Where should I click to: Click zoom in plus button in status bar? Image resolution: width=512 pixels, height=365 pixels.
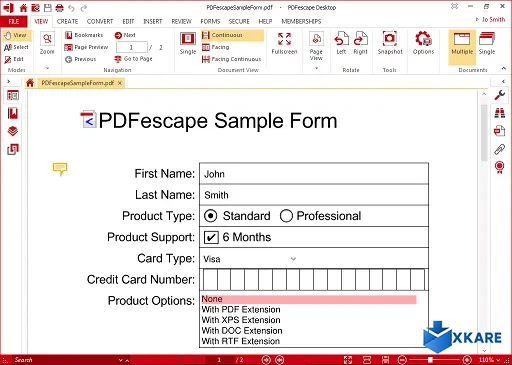(467, 360)
